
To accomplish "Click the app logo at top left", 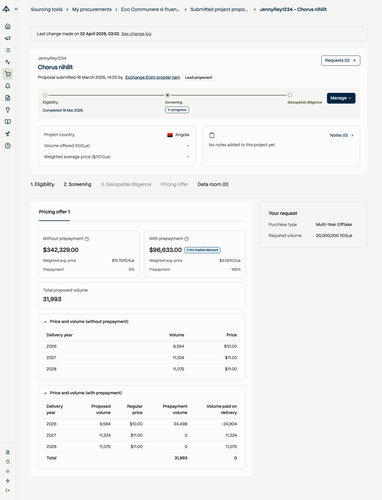I will (x=6, y=9).
